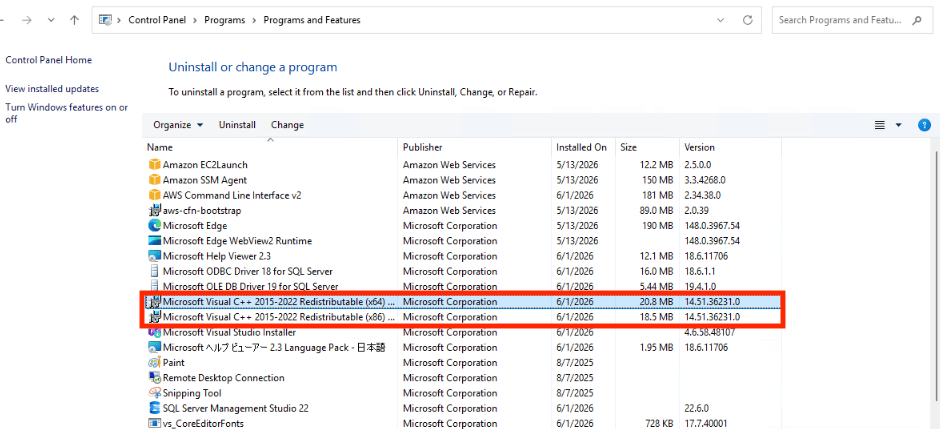The height and width of the screenshot is (429, 940).
Task: Click the Visual Studio Installer icon
Action: pyautogui.click(x=155, y=332)
